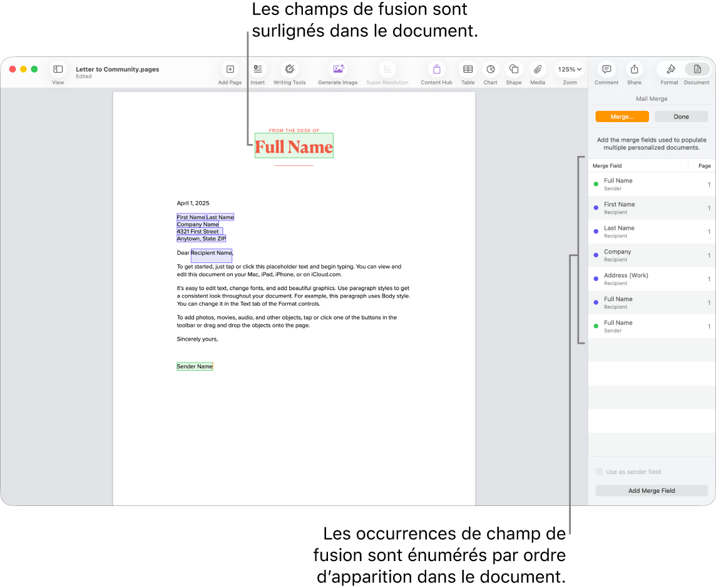
Task: Click the Super Resolution tool
Action: 387,69
